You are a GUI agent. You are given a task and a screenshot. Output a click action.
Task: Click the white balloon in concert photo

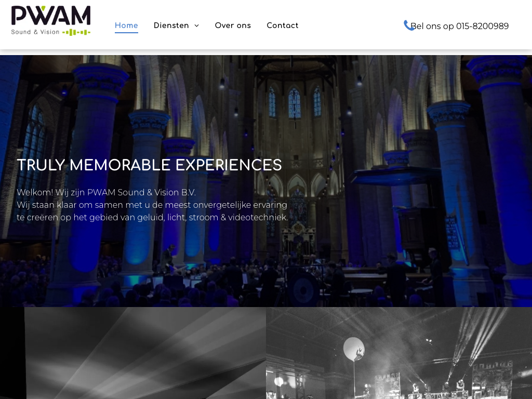point(354,349)
